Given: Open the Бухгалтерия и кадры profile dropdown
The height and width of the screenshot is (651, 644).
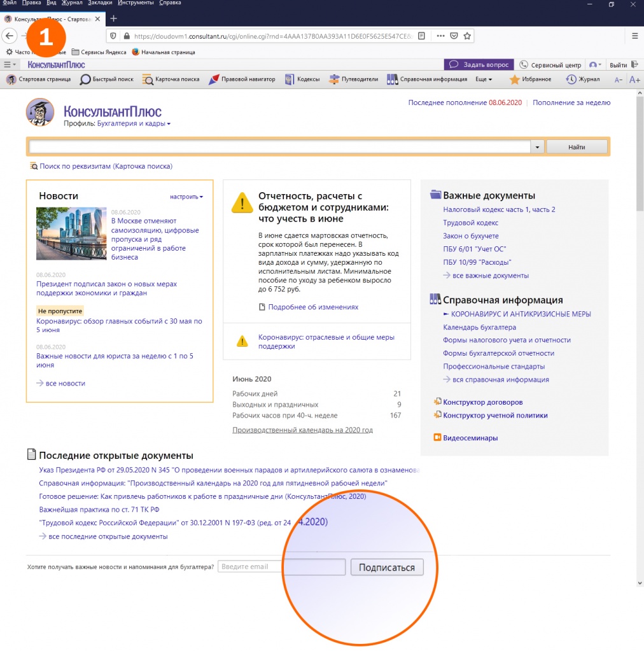Looking at the screenshot, I should tap(134, 123).
